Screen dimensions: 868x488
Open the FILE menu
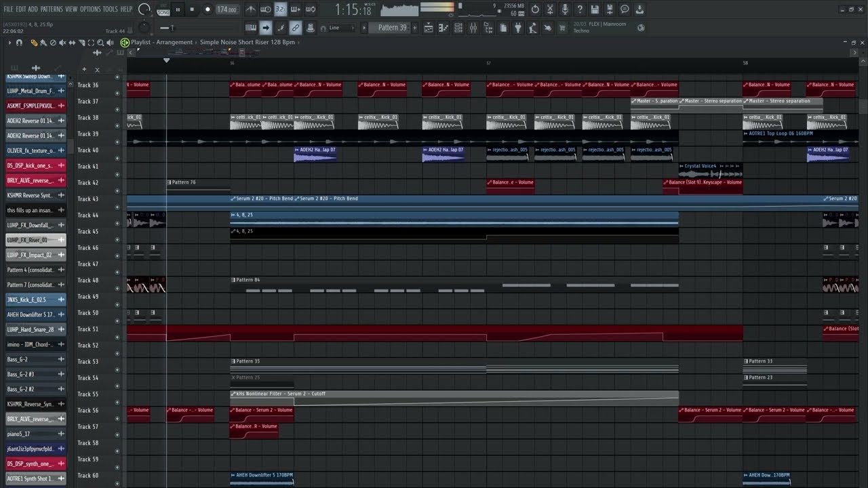8,9
